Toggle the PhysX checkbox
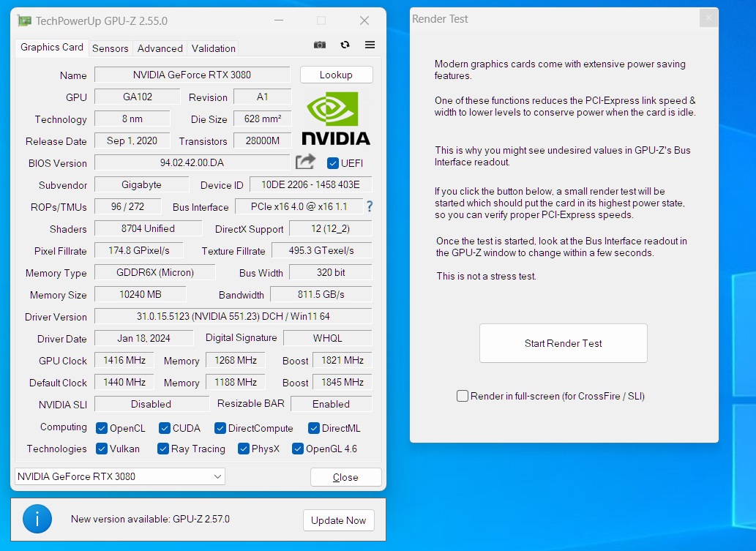756x551 pixels. tap(244, 449)
